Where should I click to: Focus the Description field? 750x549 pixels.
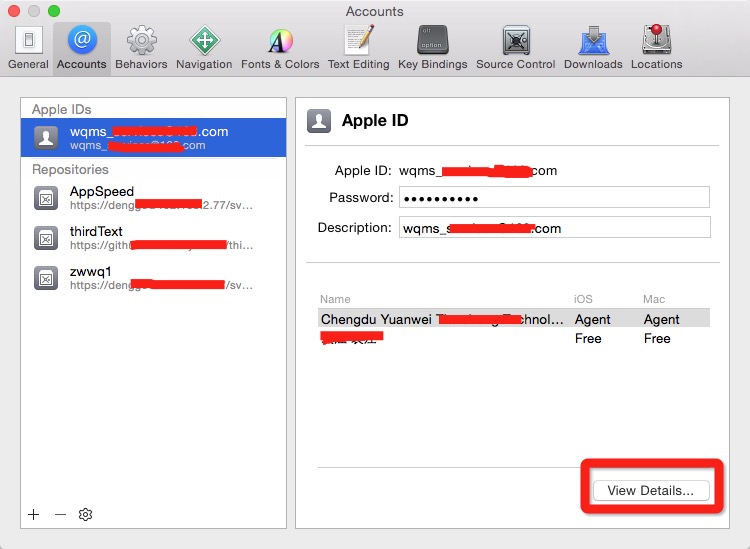555,228
